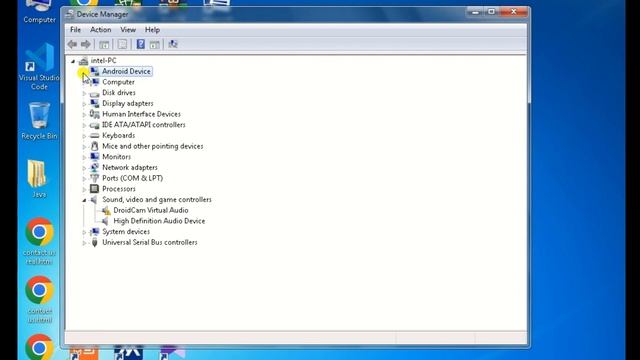Click the Human Interface Devices icon
640x360 pixels.
(x=94, y=114)
